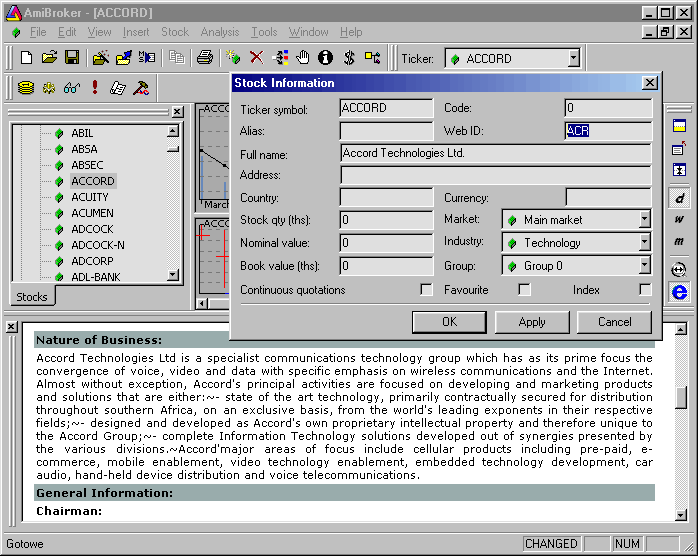The height and width of the screenshot is (556, 698).
Task: Open the Ticker combo box in toolbar
Action: coord(573,59)
